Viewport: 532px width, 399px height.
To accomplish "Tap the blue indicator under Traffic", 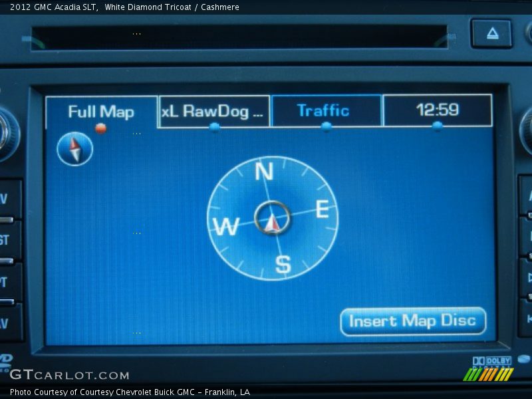I will pyautogui.click(x=326, y=127).
